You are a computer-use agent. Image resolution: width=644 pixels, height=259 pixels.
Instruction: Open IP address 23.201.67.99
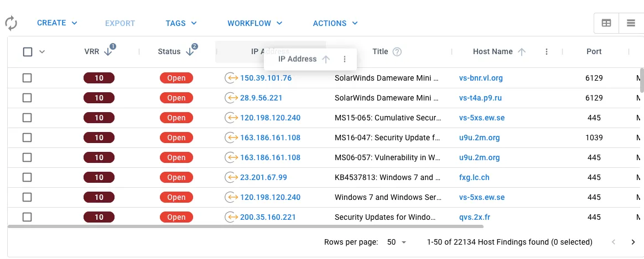[263, 177]
